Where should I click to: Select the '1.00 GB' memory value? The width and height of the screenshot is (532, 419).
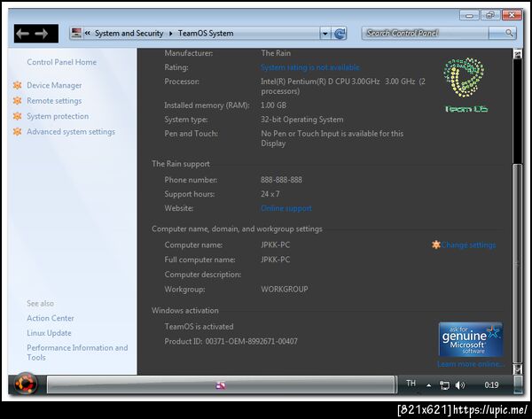tap(273, 105)
